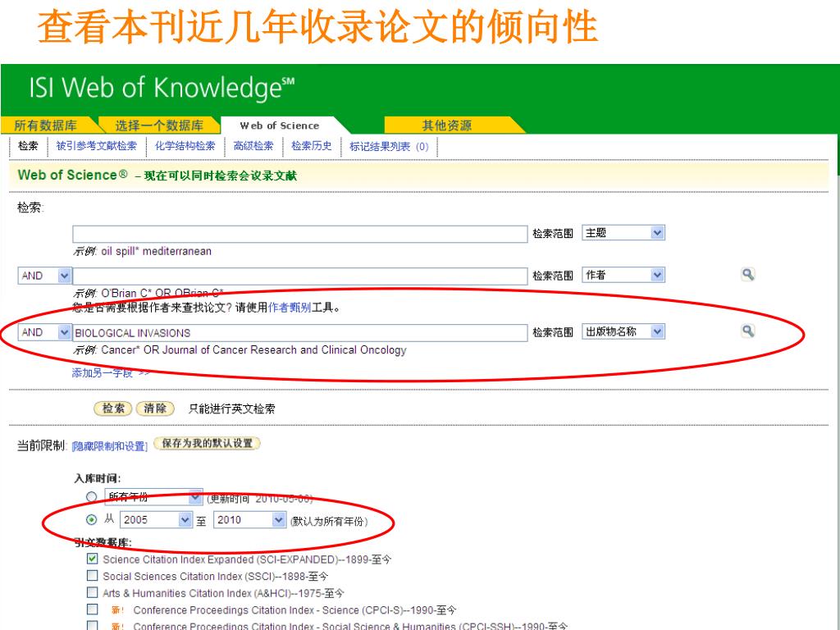Image resolution: width=840 pixels, height=630 pixels.
Task: Open the 作者 search range dropdown
Action: 623,275
